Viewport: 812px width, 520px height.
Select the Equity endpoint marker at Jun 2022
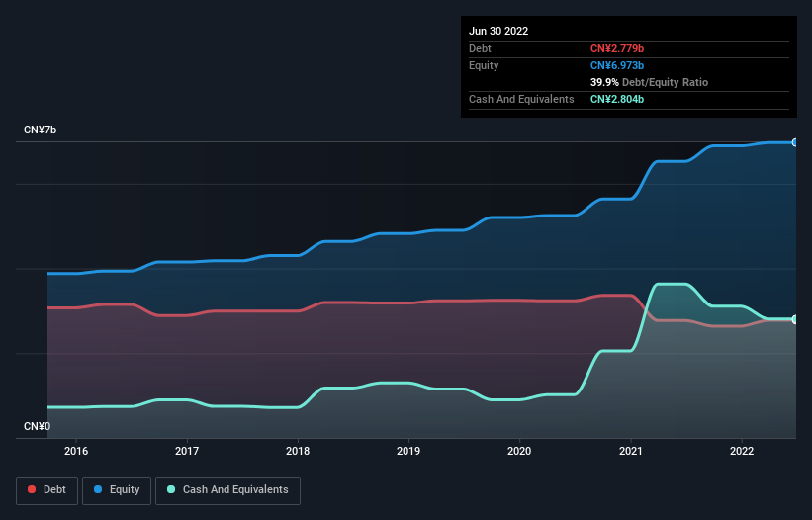pos(794,142)
